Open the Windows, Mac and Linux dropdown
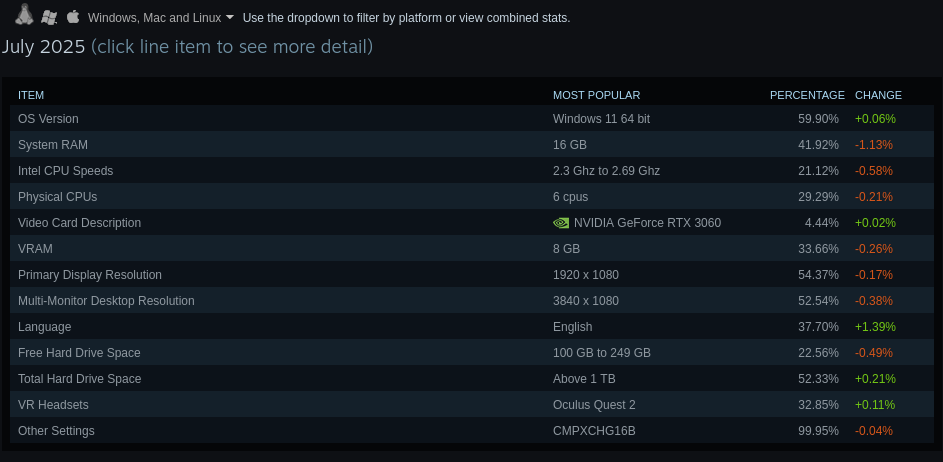This screenshot has height=462, width=943. tap(161, 18)
